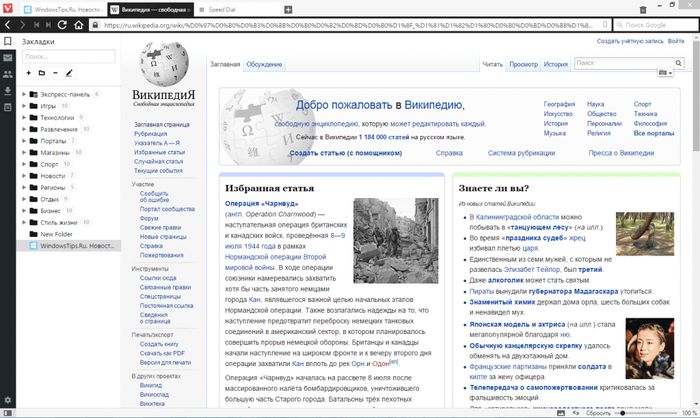Image resolution: width=700 pixels, height=418 pixels.
Task: Open the Vivaldi main menu icon
Action: 8,9
